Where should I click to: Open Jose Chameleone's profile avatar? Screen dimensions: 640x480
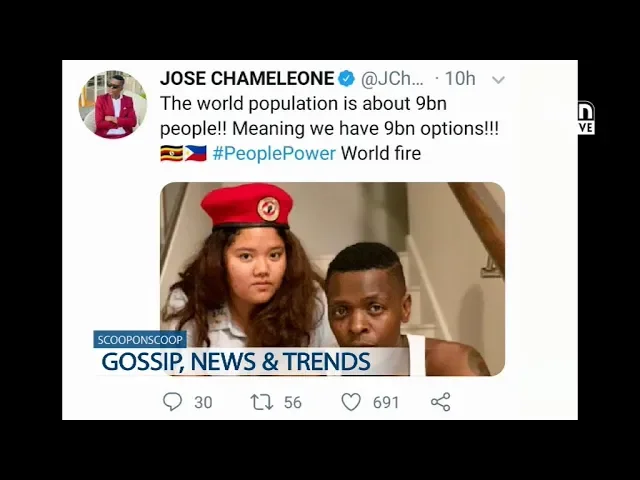(x=113, y=104)
